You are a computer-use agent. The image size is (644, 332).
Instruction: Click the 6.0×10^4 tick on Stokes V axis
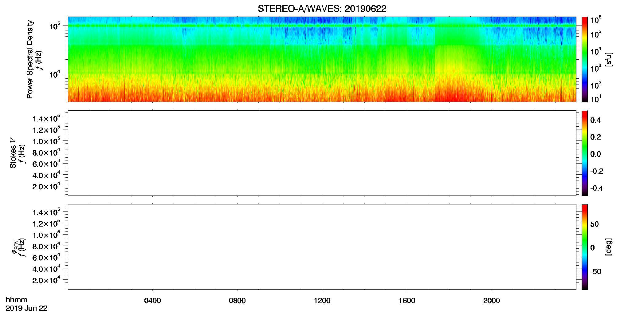click(x=46, y=164)
